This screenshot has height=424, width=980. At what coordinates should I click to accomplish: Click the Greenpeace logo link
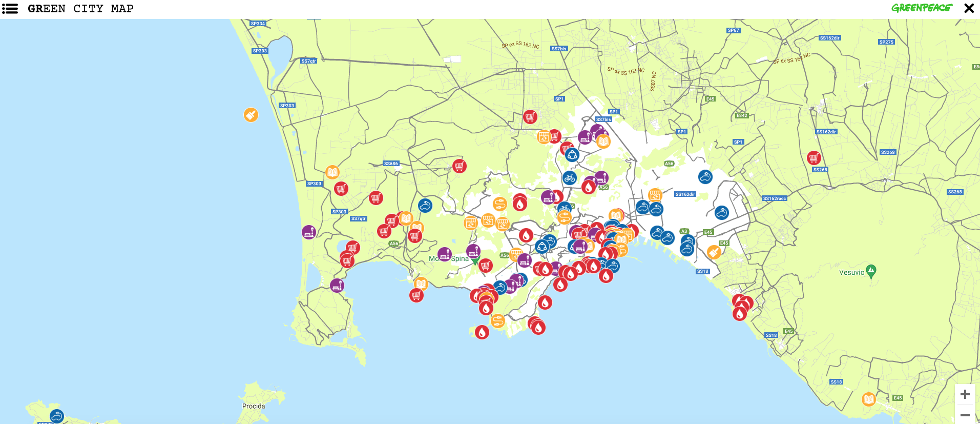pos(921,8)
